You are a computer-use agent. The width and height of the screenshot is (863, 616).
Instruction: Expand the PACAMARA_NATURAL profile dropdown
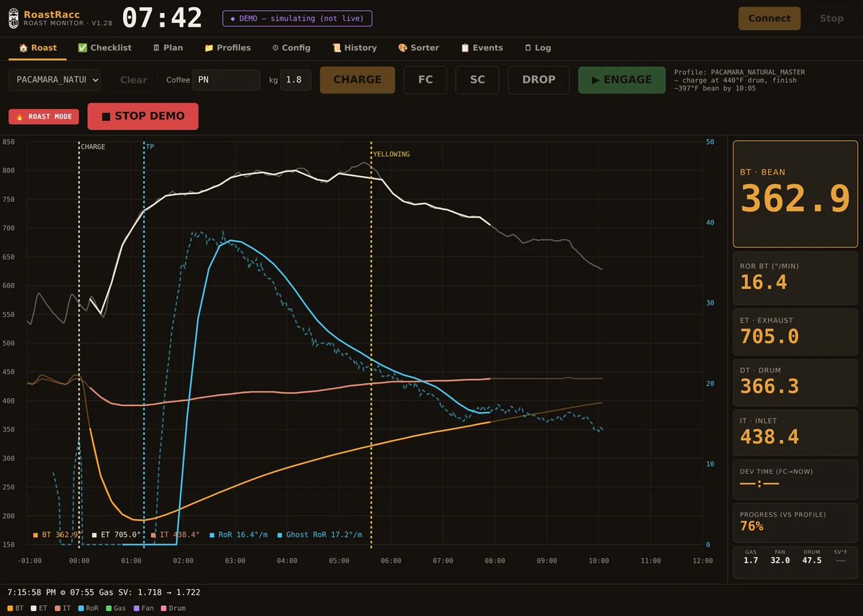tap(55, 80)
